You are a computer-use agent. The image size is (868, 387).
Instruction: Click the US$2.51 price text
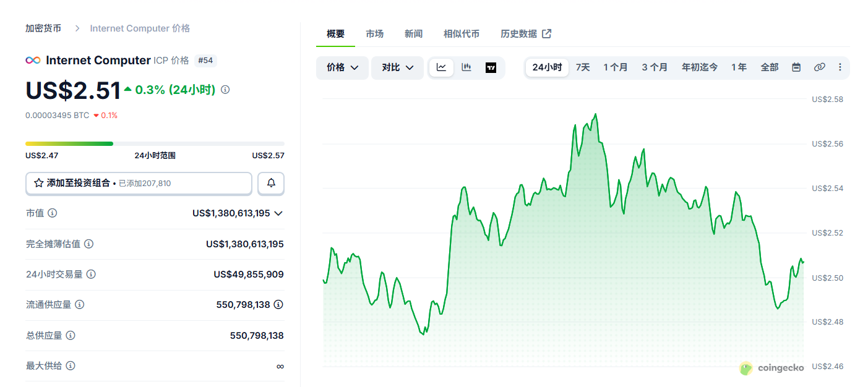[73, 90]
